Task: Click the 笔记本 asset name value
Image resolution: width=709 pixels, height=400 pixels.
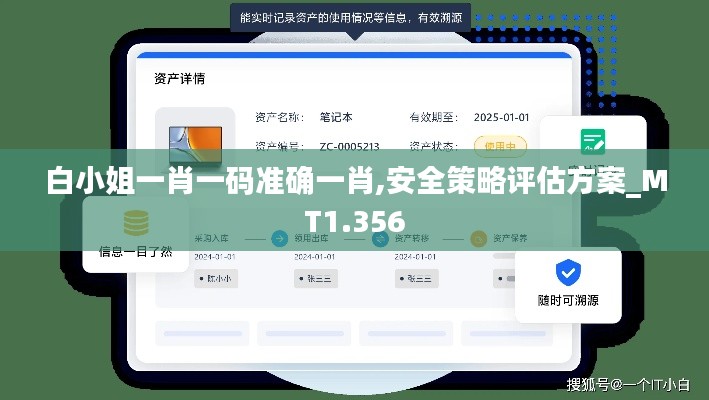Action: click(x=336, y=116)
